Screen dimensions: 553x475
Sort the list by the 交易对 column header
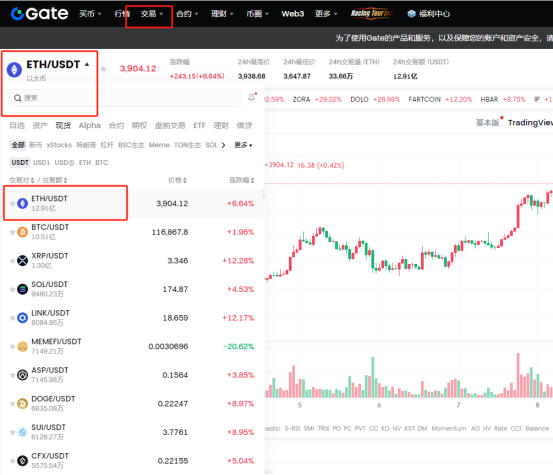point(22,180)
